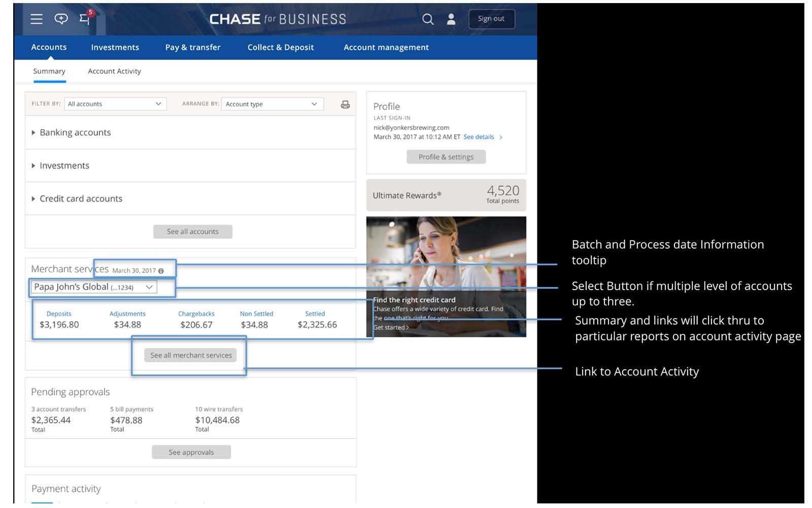This screenshot has height=508, width=812.
Task: Click See all merchant services button
Action: tap(191, 355)
